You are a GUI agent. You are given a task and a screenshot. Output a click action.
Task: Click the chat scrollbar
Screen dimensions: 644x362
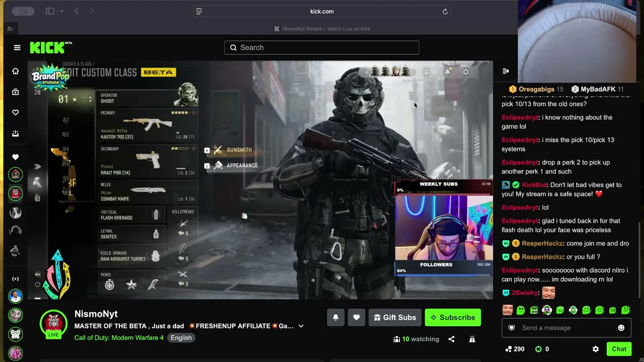pos(639,261)
